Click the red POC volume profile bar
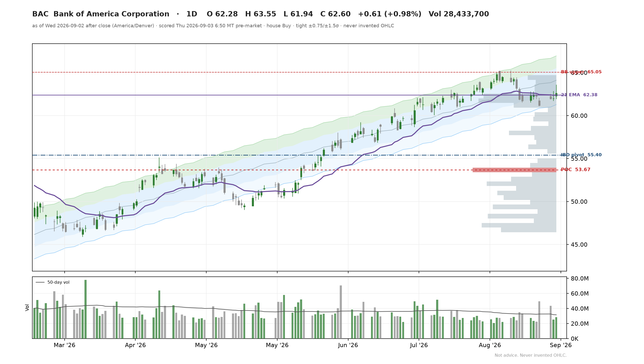644x364 pixels. tap(515, 170)
